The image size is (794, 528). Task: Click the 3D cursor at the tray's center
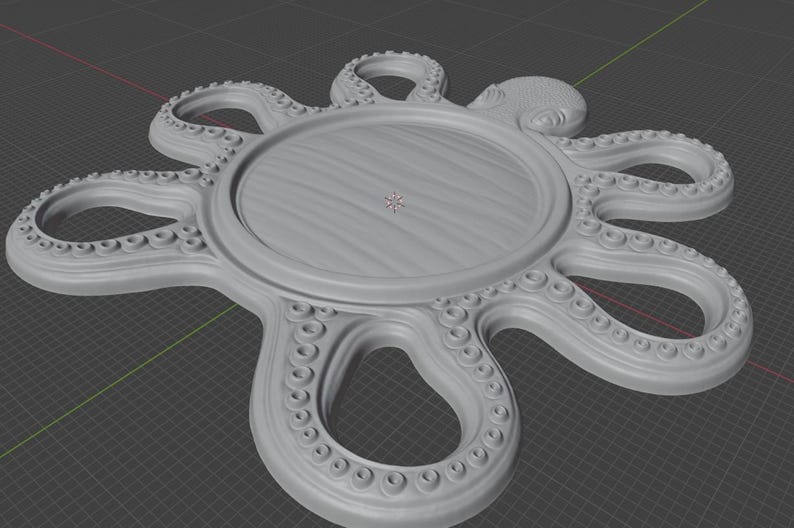pos(394,202)
